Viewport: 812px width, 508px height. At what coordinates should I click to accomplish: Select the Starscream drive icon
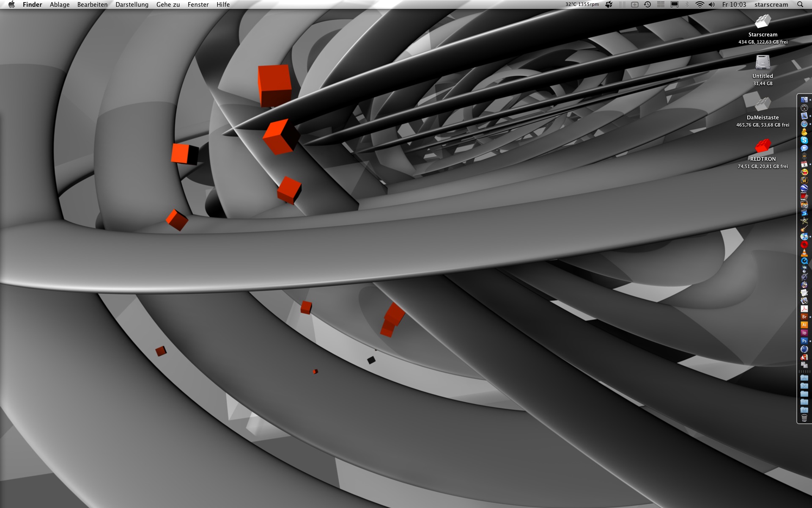pos(763,21)
